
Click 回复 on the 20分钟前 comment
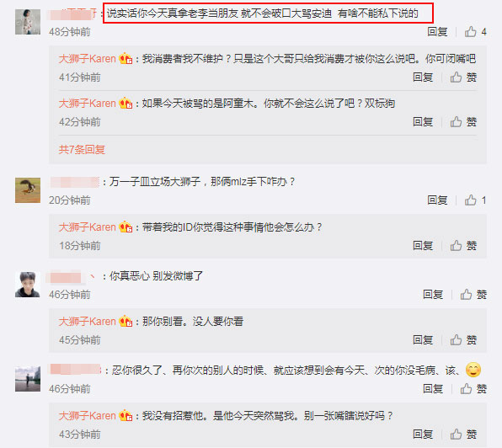click(437, 200)
